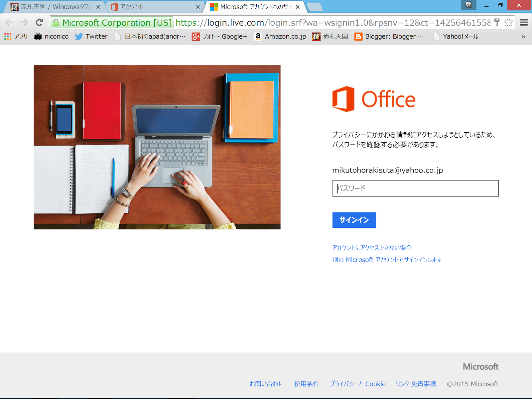Open the 日本初のapad bookmark
This screenshot has height=399, width=532.
click(x=150, y=36)
